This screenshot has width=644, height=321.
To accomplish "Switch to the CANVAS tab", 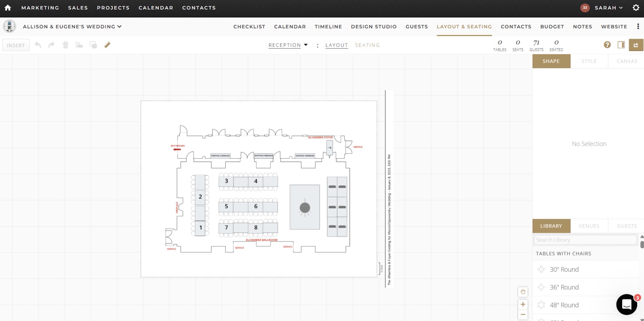I will pyautogui.click(x=627, y=61).
